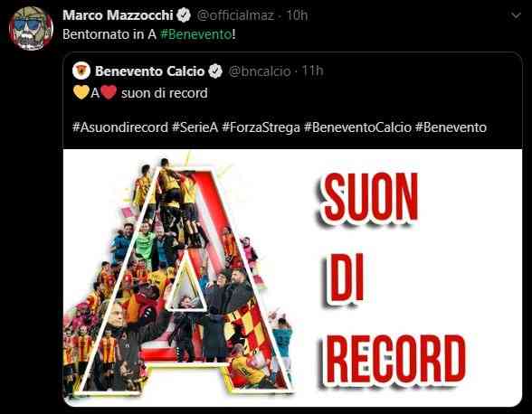Open the 11h quoted tweet timestamp
This screenshot has height=414, width=532.
(312, 71)
